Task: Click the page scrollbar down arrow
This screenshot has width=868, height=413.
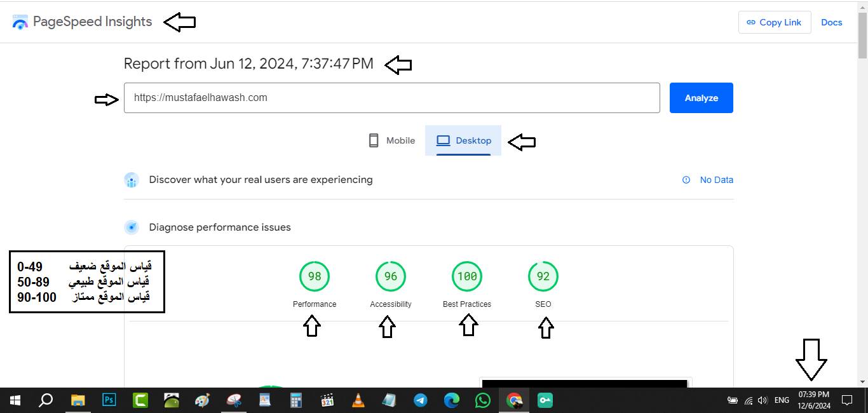Action: click(x=862, y=382)
